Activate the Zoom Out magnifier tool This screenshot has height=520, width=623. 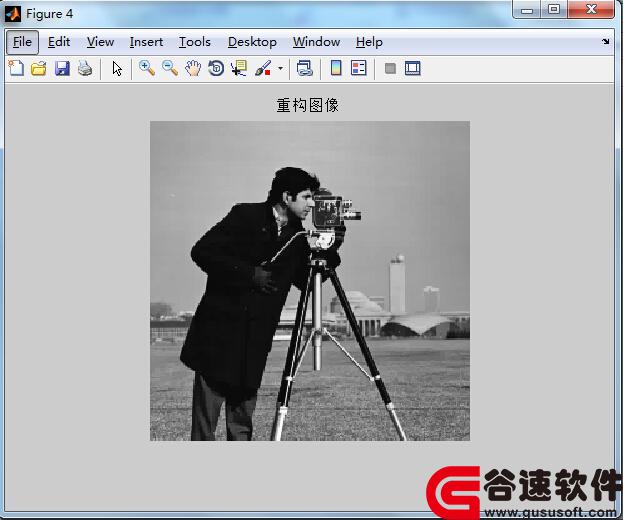pos(170,68)
